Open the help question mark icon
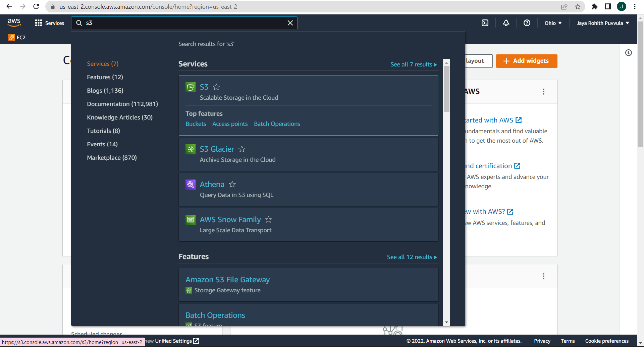Screen dimensions: 644x347 pyautogui.click(x=527, y=23)
